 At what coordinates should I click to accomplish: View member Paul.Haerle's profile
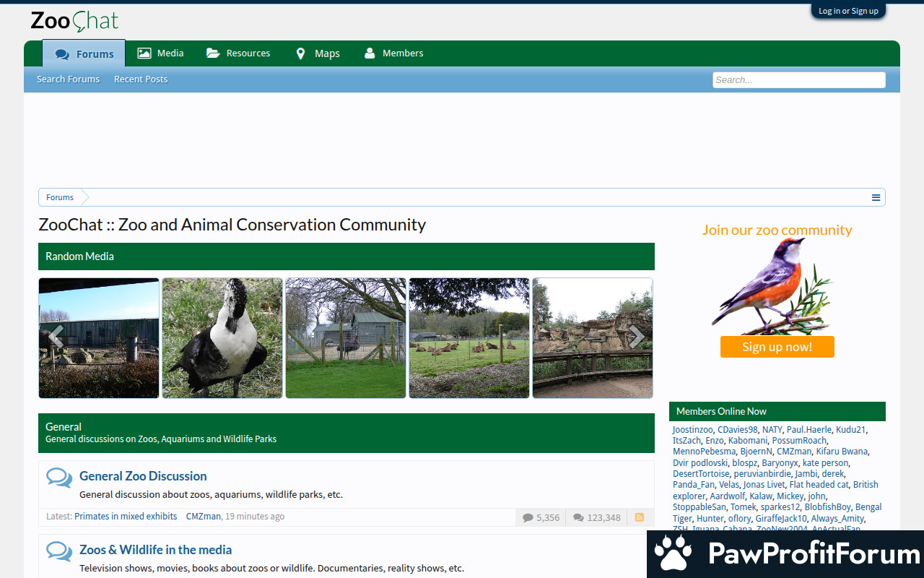(809, 429)
